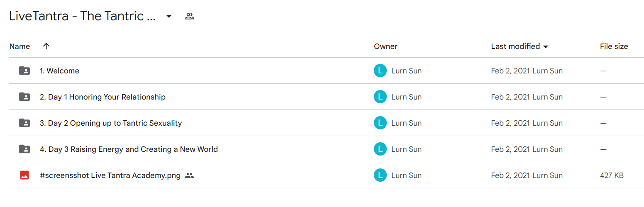
Task: Click the Owner column header
Action: pos(385,46)
